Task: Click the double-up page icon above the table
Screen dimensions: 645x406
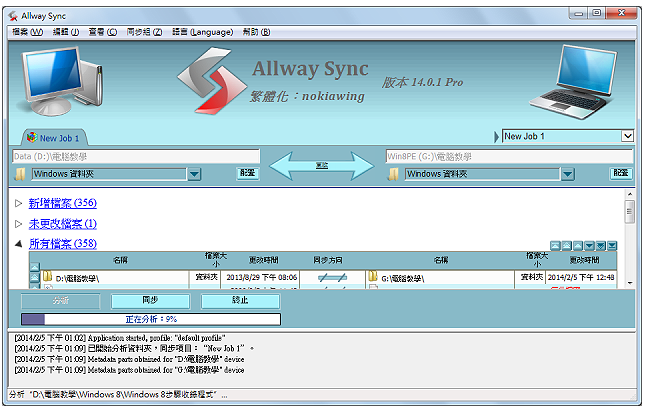Action: [567, 246]
